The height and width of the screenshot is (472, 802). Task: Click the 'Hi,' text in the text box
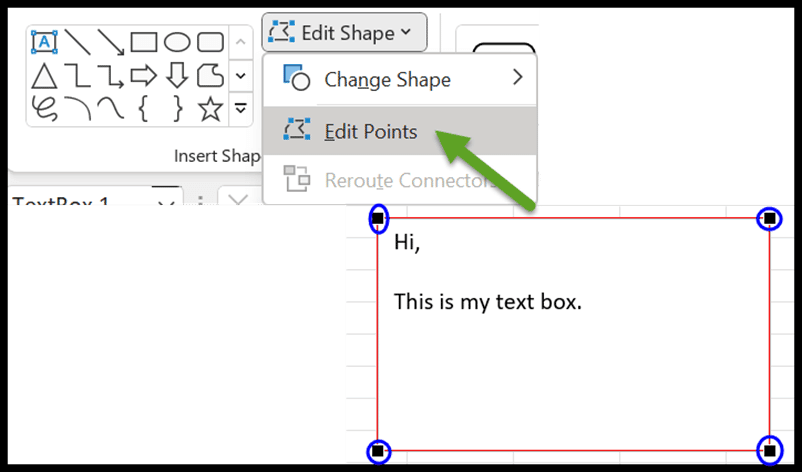[x=407, y=242]
